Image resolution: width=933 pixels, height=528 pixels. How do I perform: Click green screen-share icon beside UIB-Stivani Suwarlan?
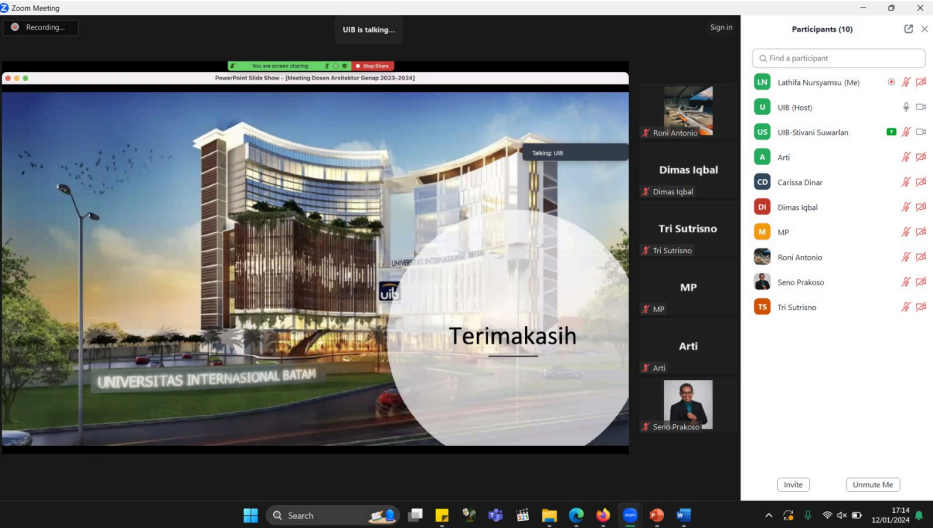pos(891,132)
